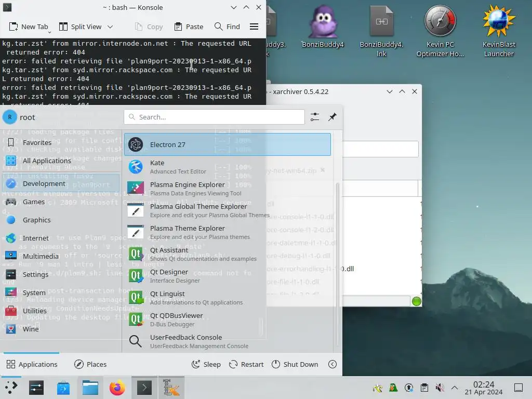Image resolution: width=532 pixels, height=399 pixels.
Task: Launch Plasma Theme Explorer
Action: [x=228, y=232]
